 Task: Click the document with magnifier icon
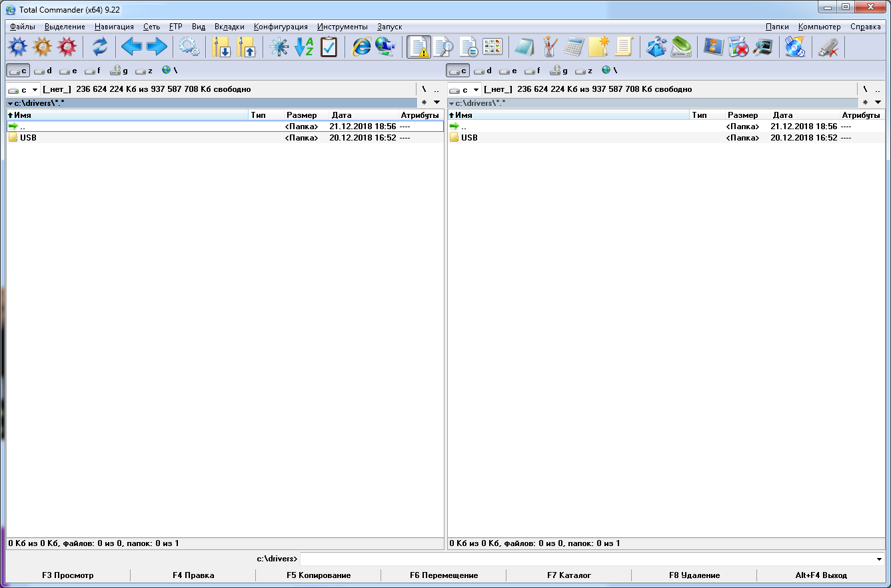(x=443, y=47)
